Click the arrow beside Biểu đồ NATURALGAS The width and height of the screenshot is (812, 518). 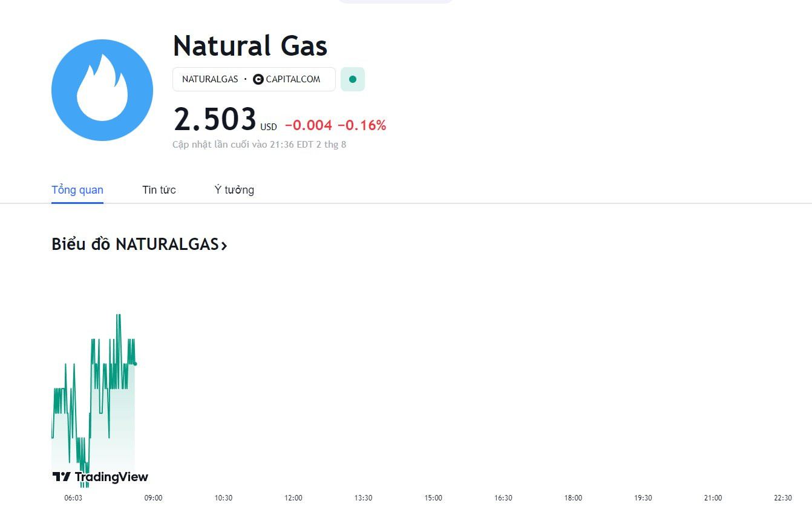pyautogui.click(x=224, y=245)
